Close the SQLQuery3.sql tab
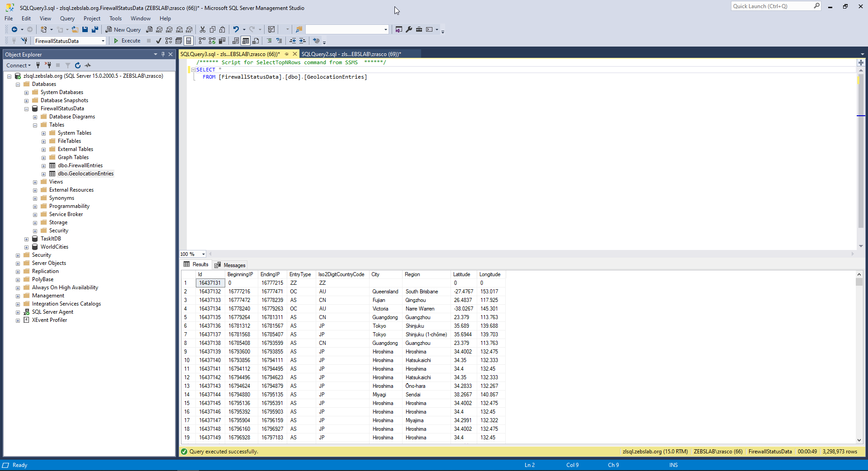 295,54
